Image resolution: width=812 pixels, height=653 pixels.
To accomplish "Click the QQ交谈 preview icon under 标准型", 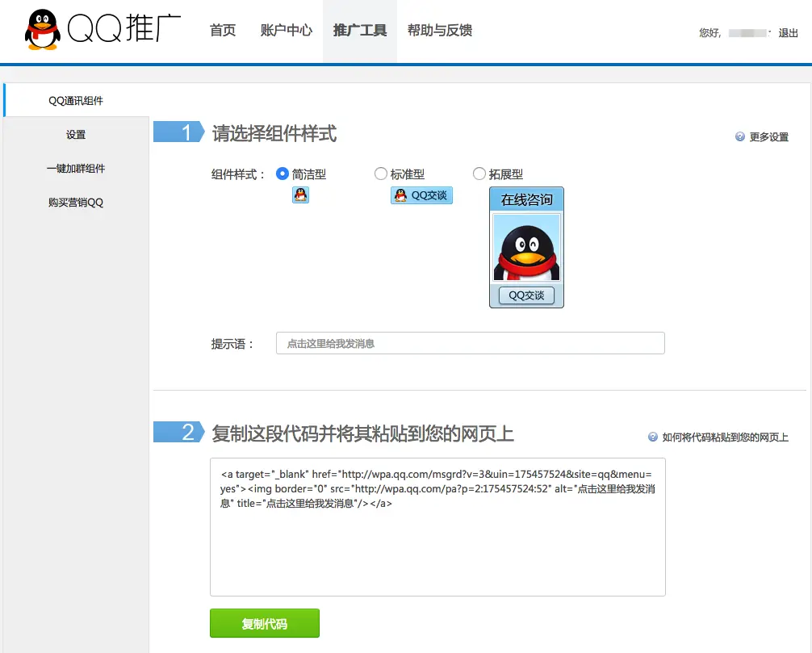I will tap(421, 195).
